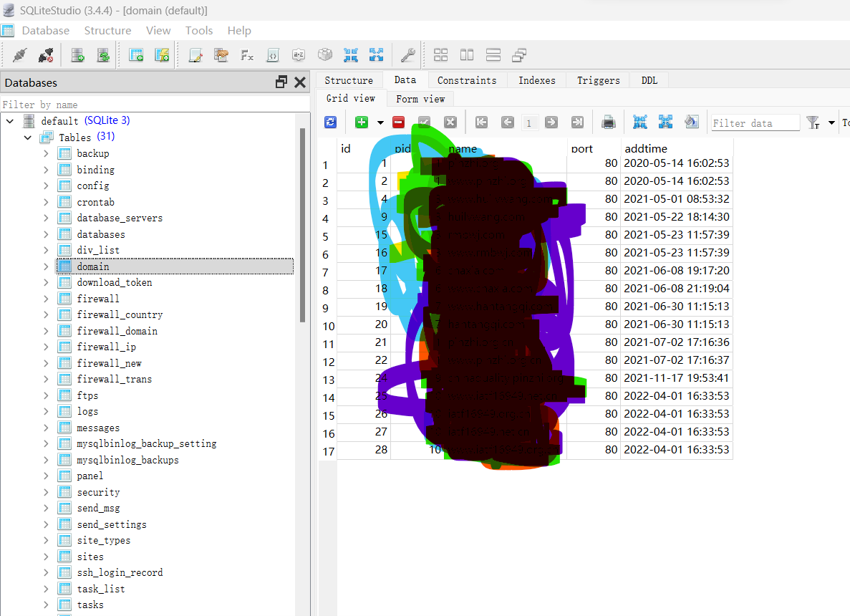Open SQL functions editor (Fx) icon
Image resolution: width=850 pixels, height=616 pixels.
[x=247, y=54]
